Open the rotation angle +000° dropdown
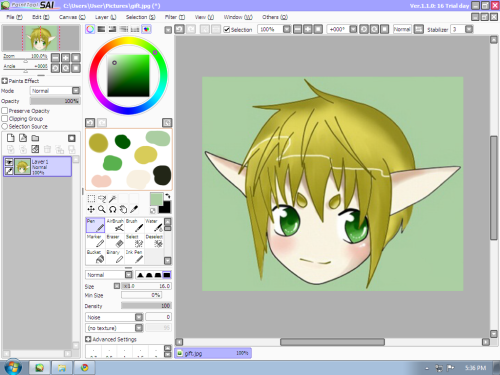This screenshot has width=500, height=375. coord(353,29)
